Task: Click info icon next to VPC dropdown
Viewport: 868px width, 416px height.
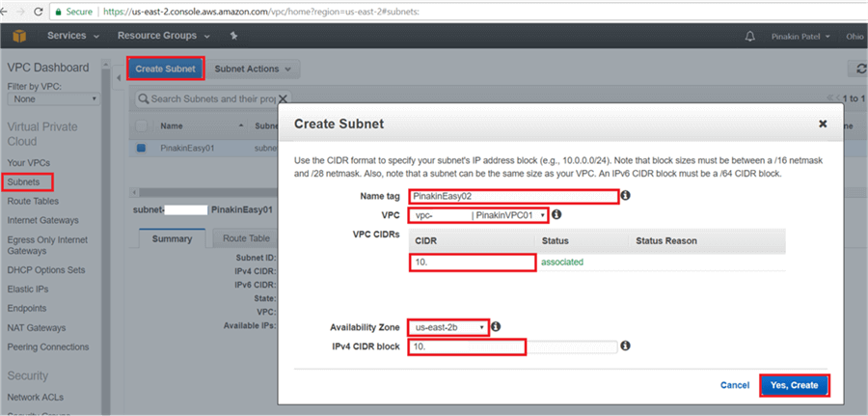Action: [556, 214]
